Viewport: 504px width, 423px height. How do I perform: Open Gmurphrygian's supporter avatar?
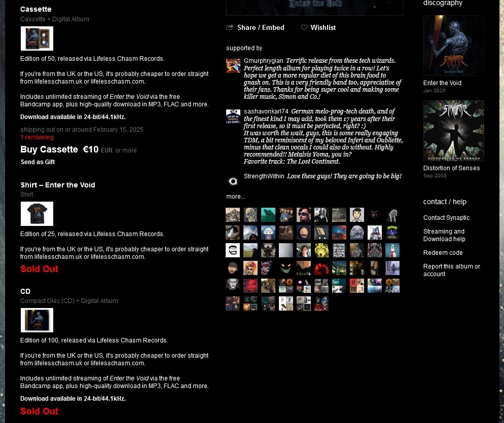tap(233, 66)
